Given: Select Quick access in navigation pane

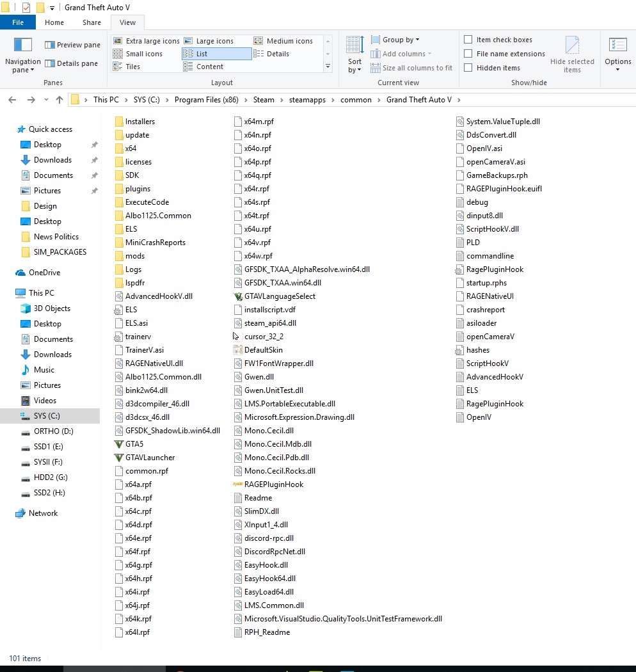Looking at the screenshot, I should pyautogui.click(x=44, y=129).
